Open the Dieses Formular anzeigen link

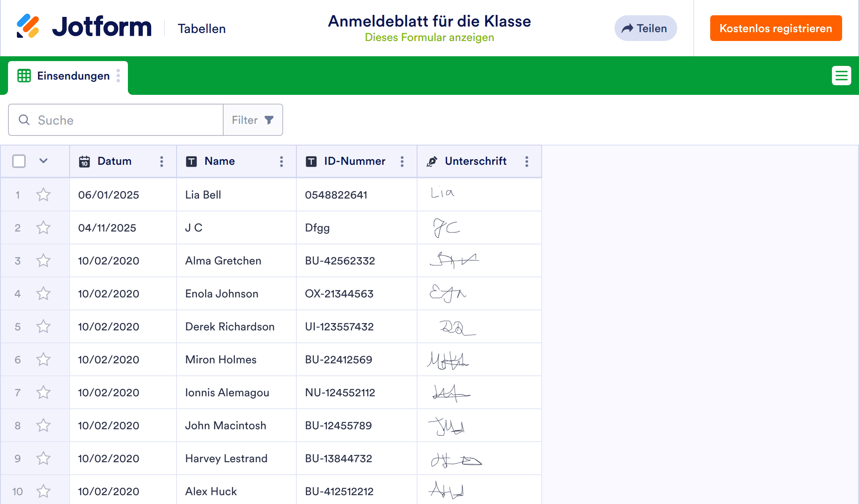(x=429, y=37)
